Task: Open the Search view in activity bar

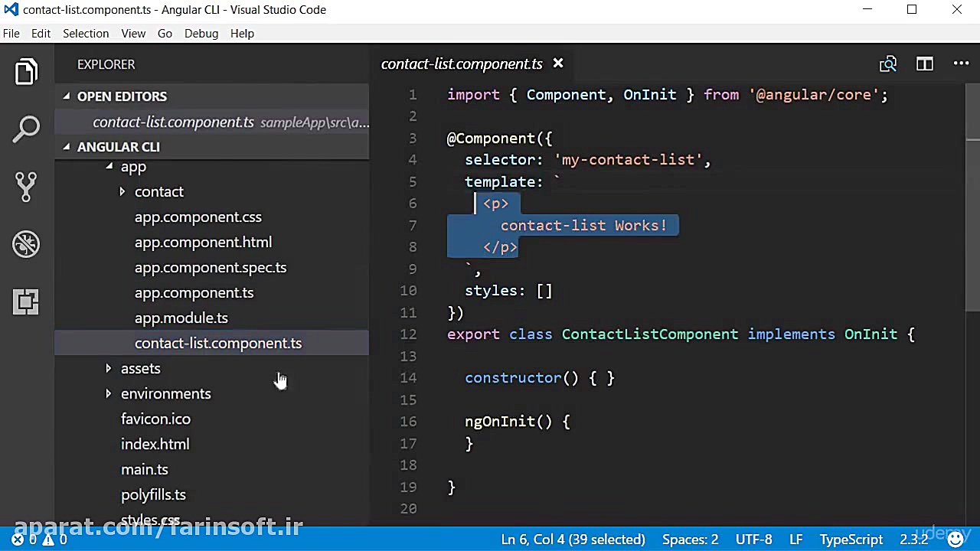Action: click(26, 129)
